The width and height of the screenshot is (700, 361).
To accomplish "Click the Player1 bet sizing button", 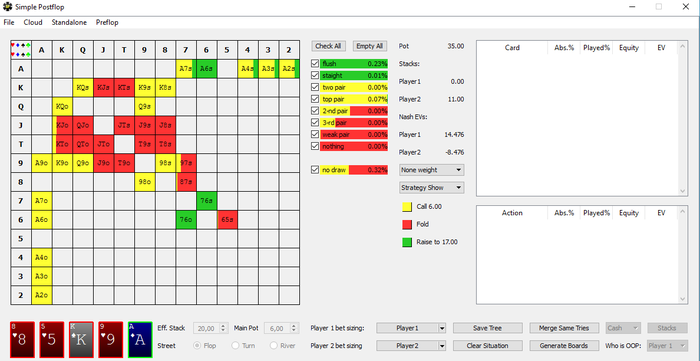I will point(408,328).
